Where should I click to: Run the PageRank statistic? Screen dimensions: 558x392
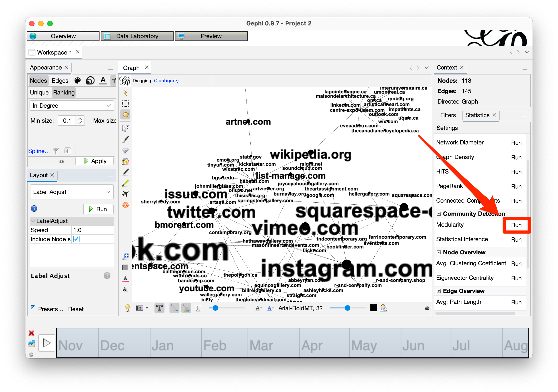tap(516, 186)
